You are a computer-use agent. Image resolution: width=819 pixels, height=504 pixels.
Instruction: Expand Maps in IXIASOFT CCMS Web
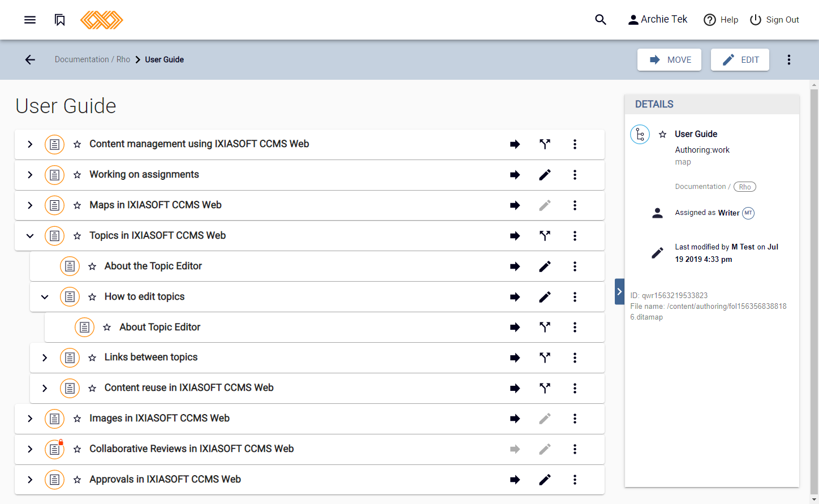point(30,205)
